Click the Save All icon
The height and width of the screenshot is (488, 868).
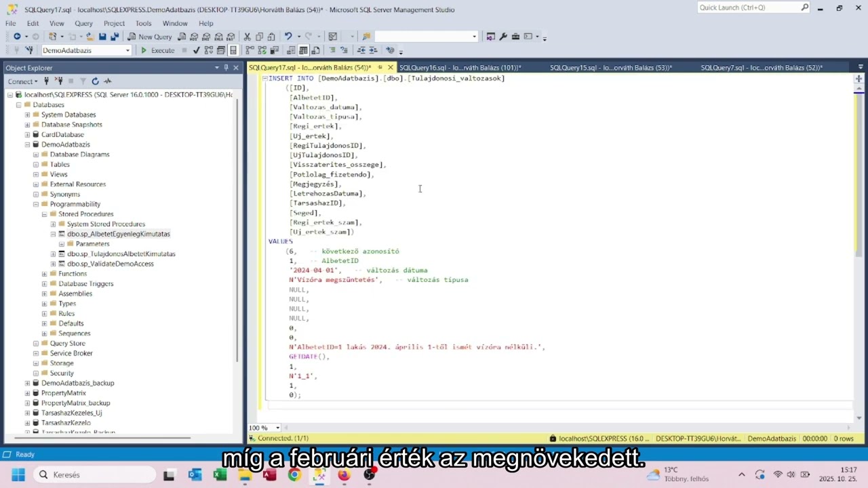pyautogui.click(x=115, y=37)
